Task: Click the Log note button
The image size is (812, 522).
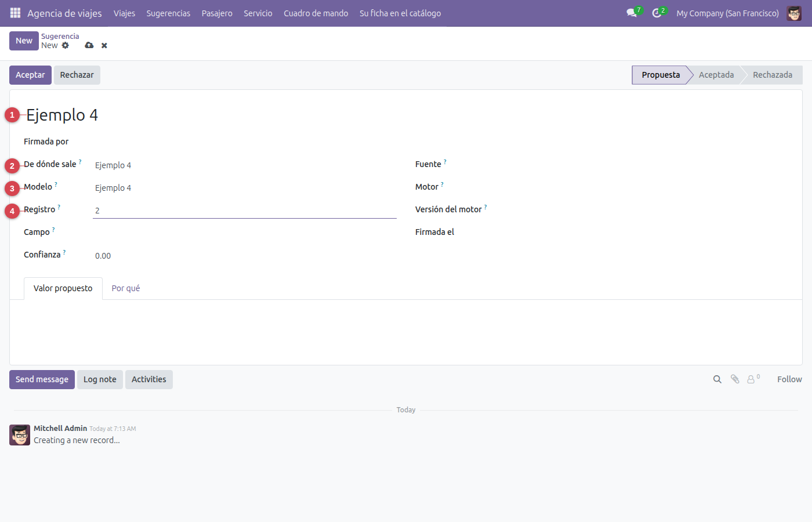Action: pos(100,379)
